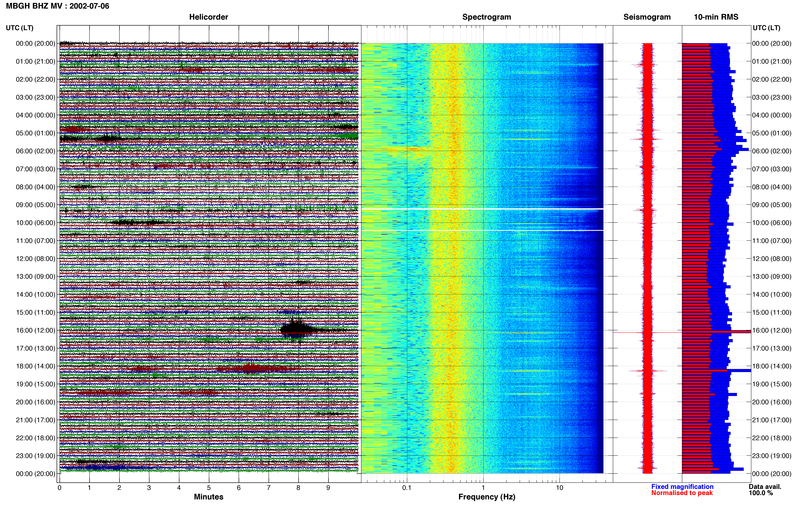Click the minute 9 tick label on helicorder
The image size is (812, 508).
point(328,488)
